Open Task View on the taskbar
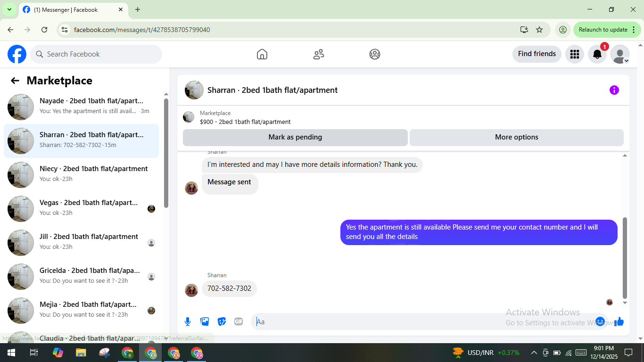This screenshot has width=644, height=362. [x=33, y=353]
